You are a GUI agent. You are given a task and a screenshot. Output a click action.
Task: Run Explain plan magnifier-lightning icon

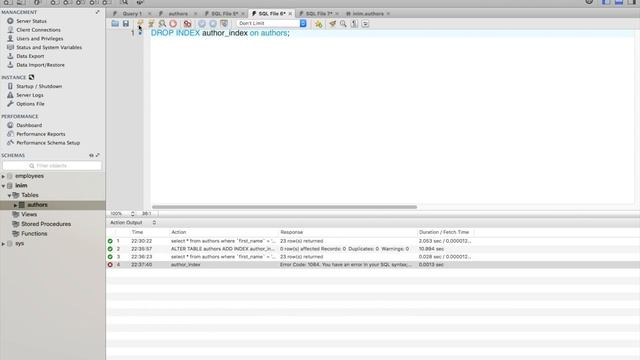162,24
